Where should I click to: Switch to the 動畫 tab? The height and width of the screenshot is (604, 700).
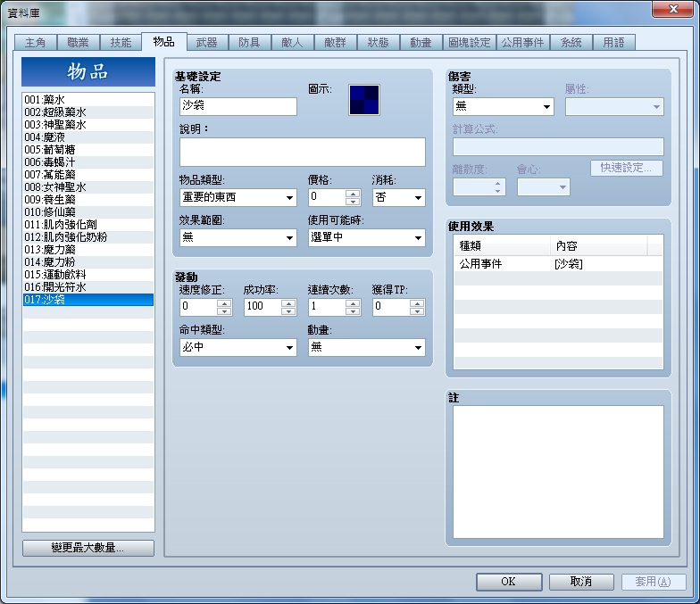(421, 43)
